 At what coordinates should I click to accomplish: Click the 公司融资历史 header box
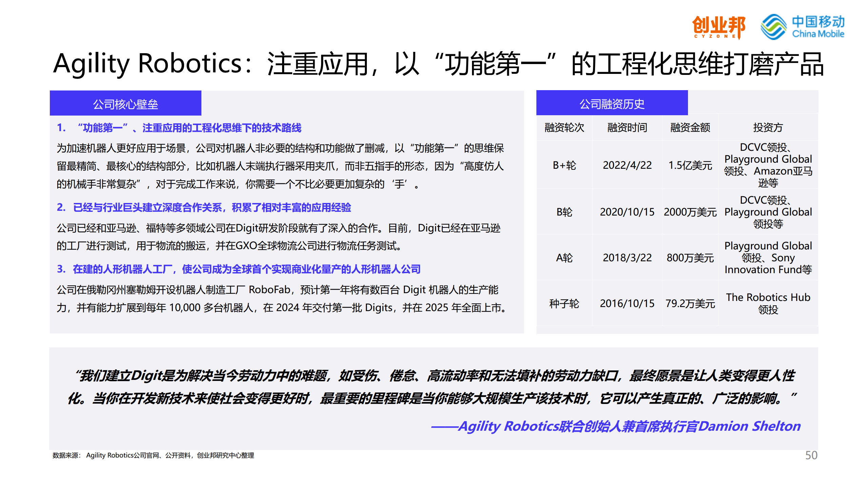coord(612,103)
